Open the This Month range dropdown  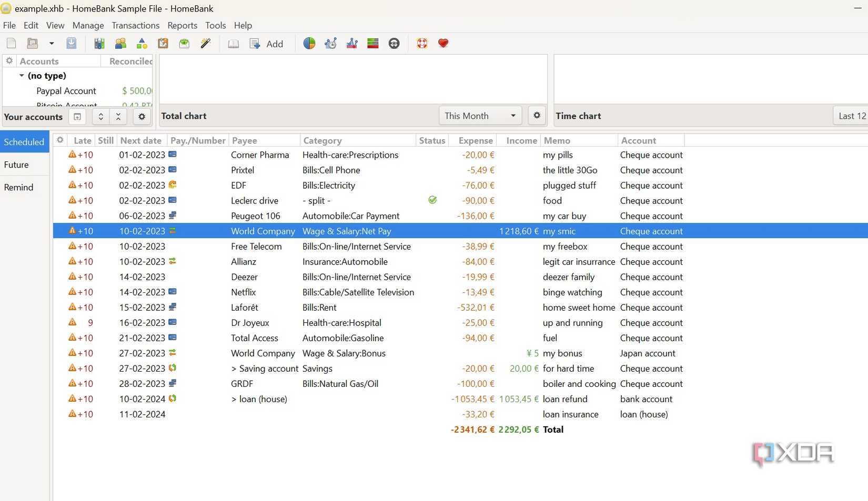click(x=480, y=116)
